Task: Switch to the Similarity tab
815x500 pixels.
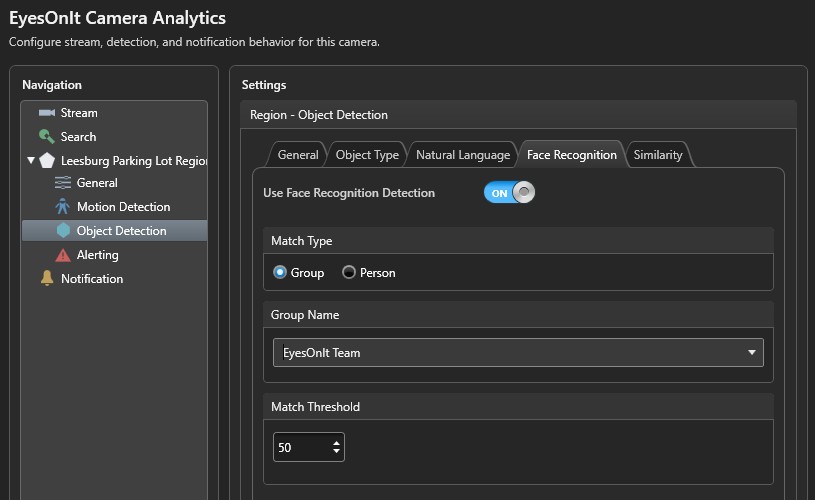Action: click(658, 155)
